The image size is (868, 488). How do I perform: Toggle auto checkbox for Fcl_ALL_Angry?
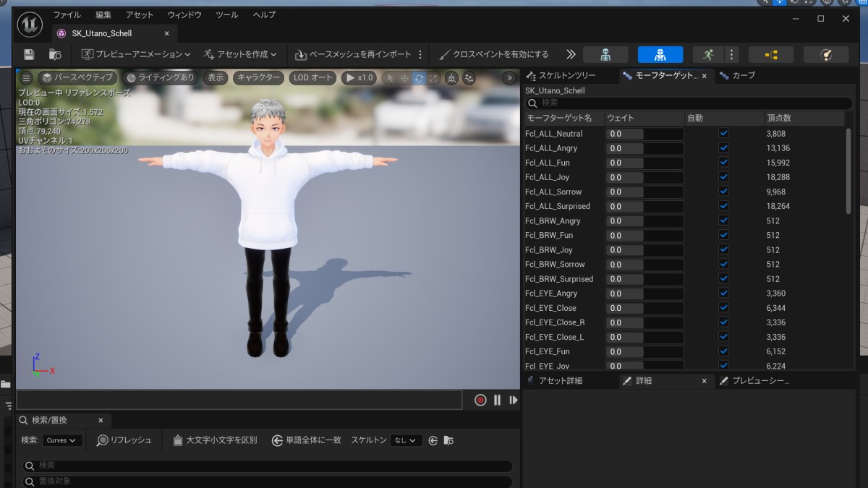point(723,148)
